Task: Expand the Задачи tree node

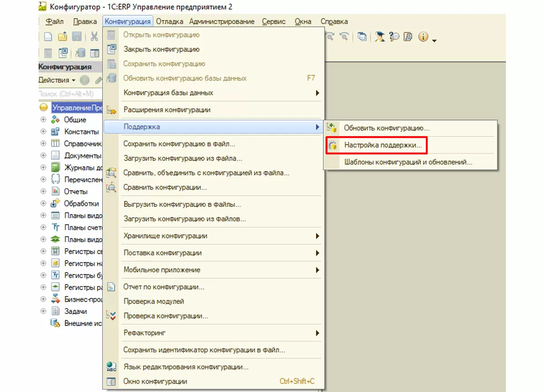Action: coord(44,311)
